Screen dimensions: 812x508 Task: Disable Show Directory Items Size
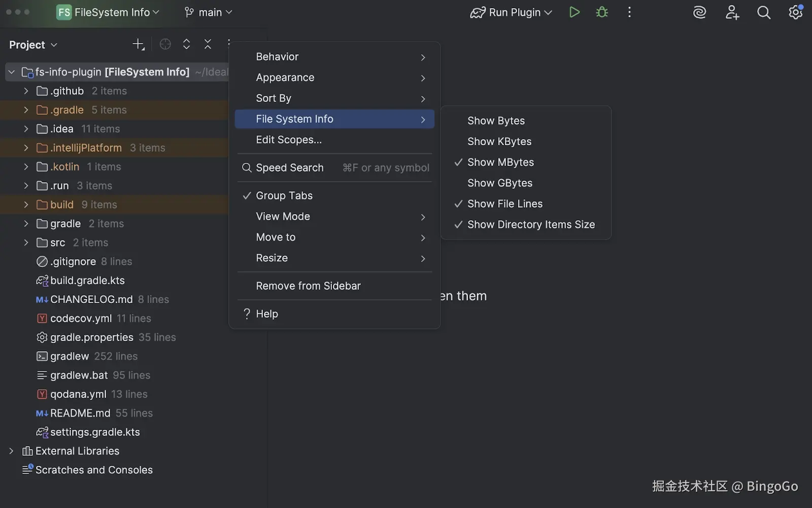[530, 224]
